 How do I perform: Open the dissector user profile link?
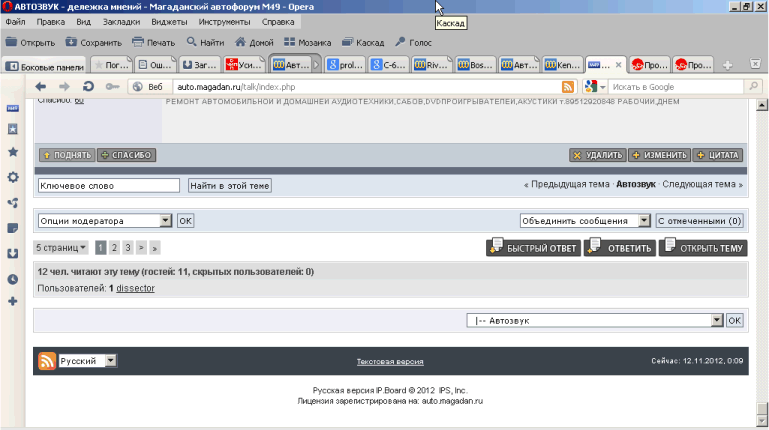pyautogui.click(x=135, y=288)
